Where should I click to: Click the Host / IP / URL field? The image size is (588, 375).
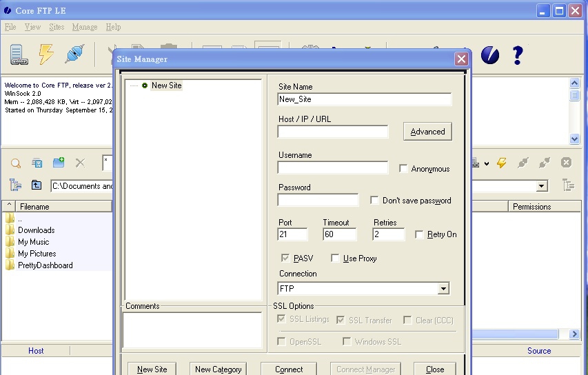coord(333,132)
